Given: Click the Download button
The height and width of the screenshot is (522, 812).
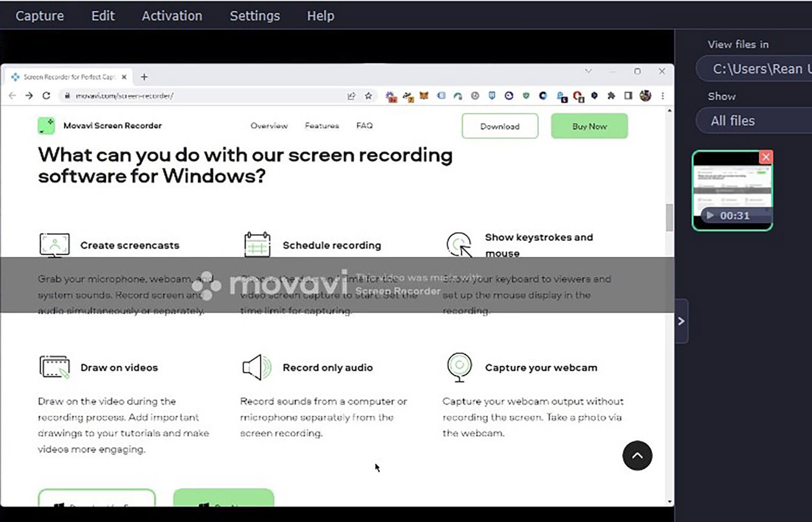Looking at the screenshot, I should (x=500, y=126).
